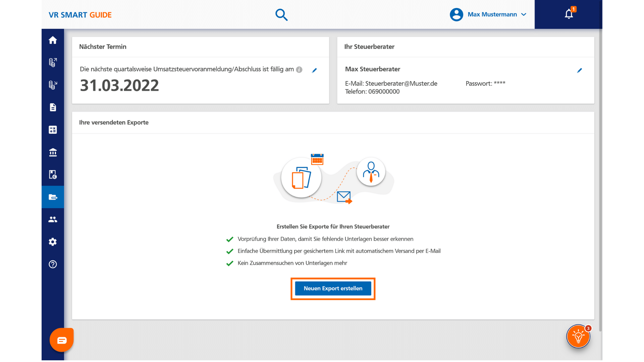The height and width of the screenshot is (362, 644).
Task: Open the contacts people icon in sidebar
Action: (x=53, y=220)
